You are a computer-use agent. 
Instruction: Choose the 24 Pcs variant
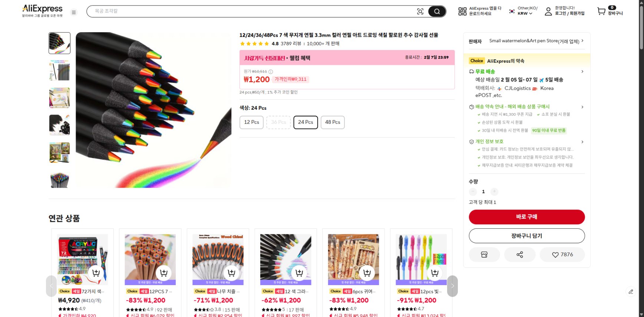pyautogui.click(x=306, y=122)
